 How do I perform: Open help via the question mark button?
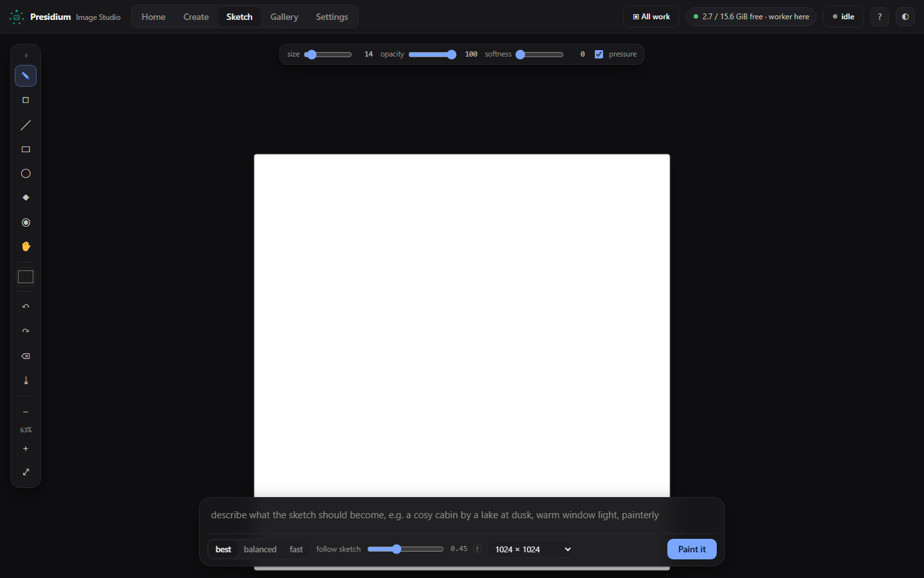click(x=880, y=17)
